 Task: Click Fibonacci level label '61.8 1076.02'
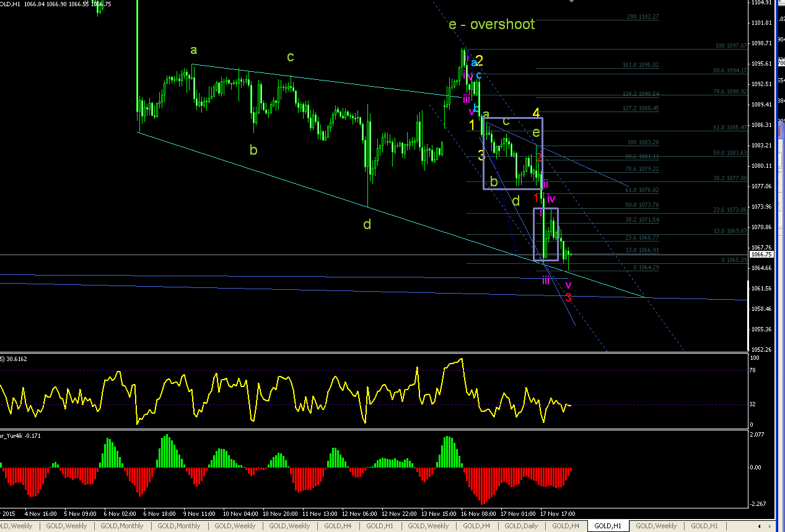coord(641,190)
